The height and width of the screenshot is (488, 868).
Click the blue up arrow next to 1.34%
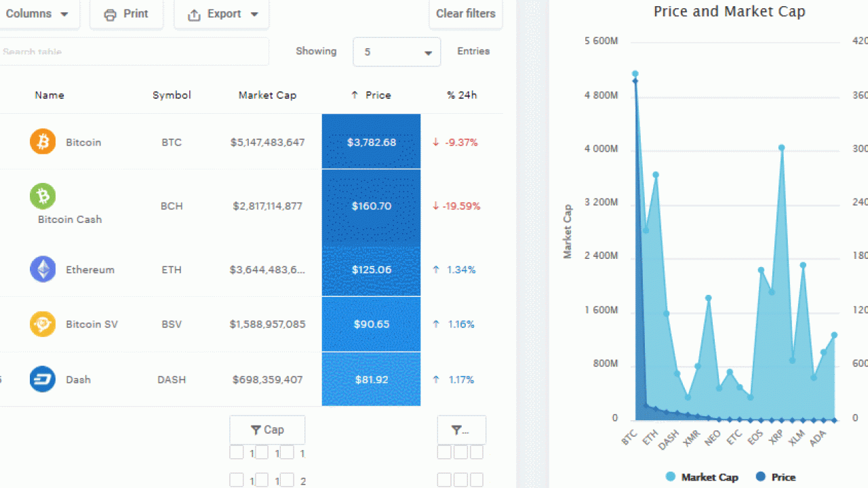click(x=436, y=270)
